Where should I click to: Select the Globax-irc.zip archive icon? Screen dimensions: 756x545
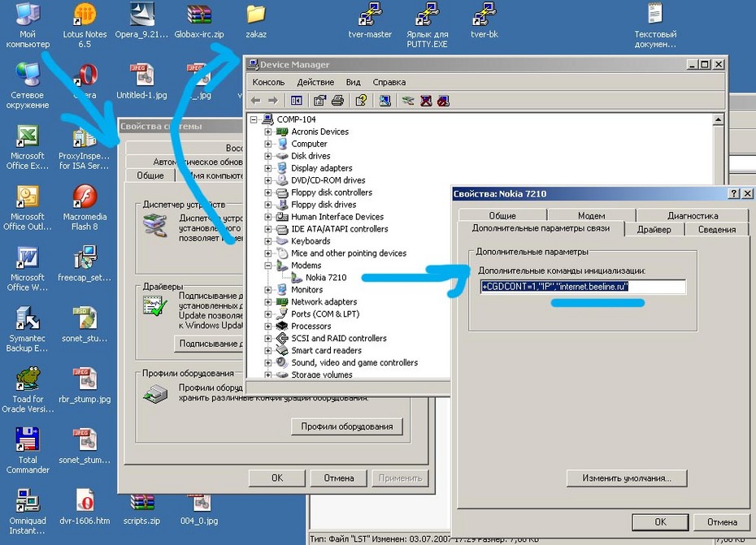point(198,21)
